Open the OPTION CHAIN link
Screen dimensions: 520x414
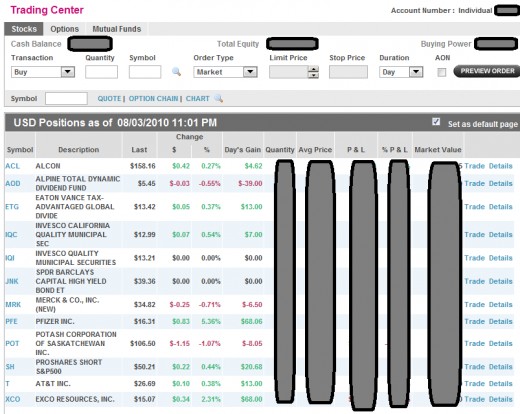[x=153, y=99]
